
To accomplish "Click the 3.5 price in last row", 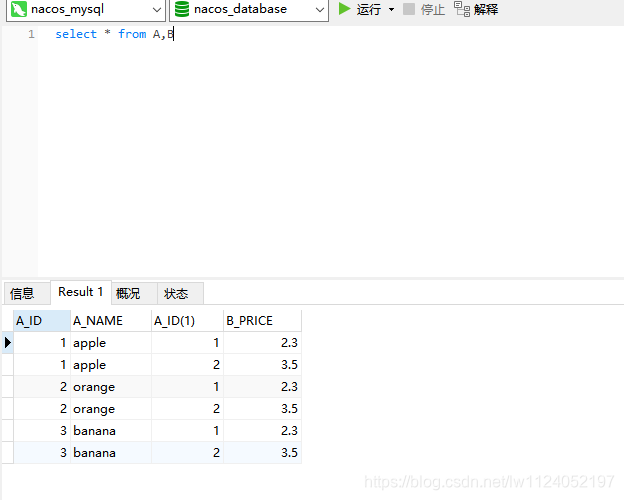I will [x=262, y=453].
